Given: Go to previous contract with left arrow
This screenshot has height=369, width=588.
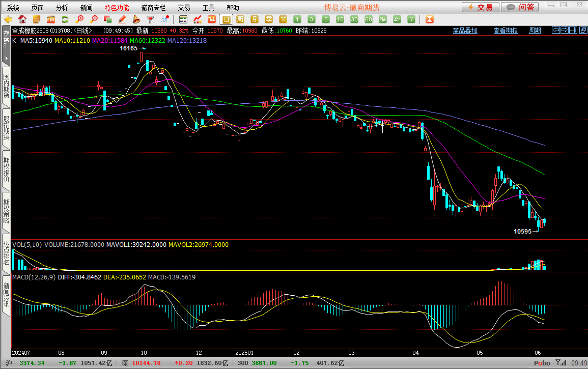Looking at the screenshot, I should (x=556, y=31).
